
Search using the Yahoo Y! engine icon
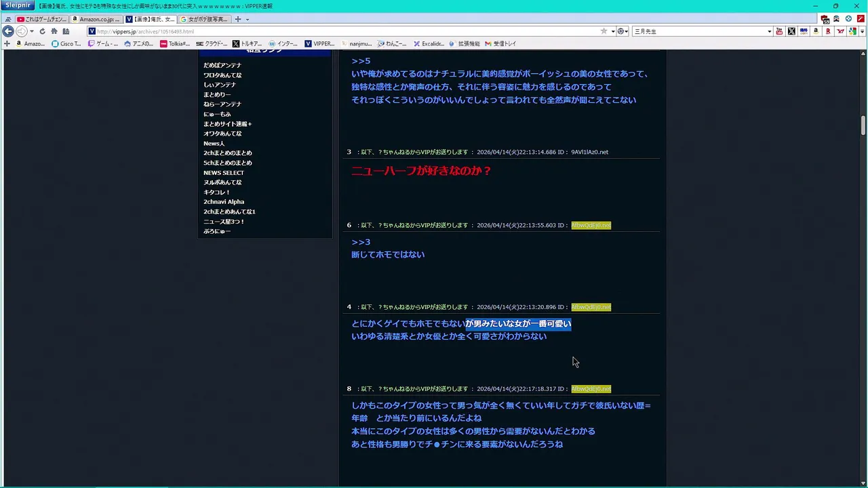click(x=840, y=31)
